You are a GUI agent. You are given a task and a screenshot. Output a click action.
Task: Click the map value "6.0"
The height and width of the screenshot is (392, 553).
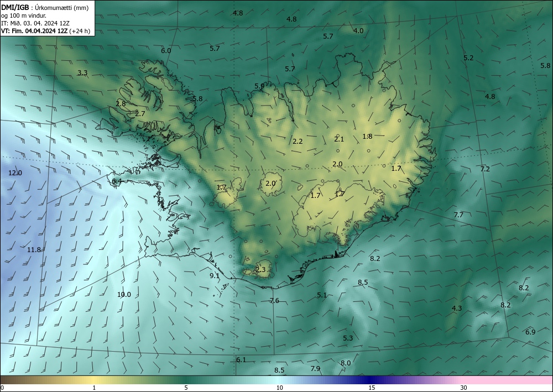(166, 50)
